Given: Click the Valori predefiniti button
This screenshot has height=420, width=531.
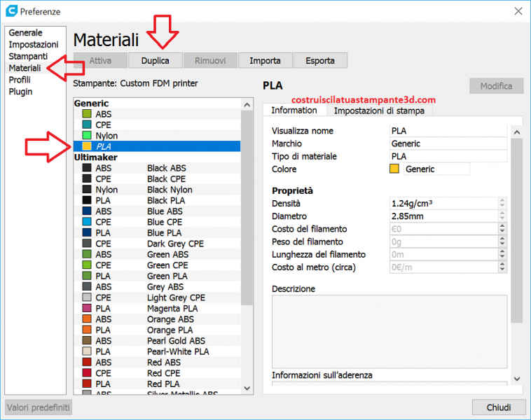Looking at the screenshot, I should pyautogui.click(x=39, y=407).
